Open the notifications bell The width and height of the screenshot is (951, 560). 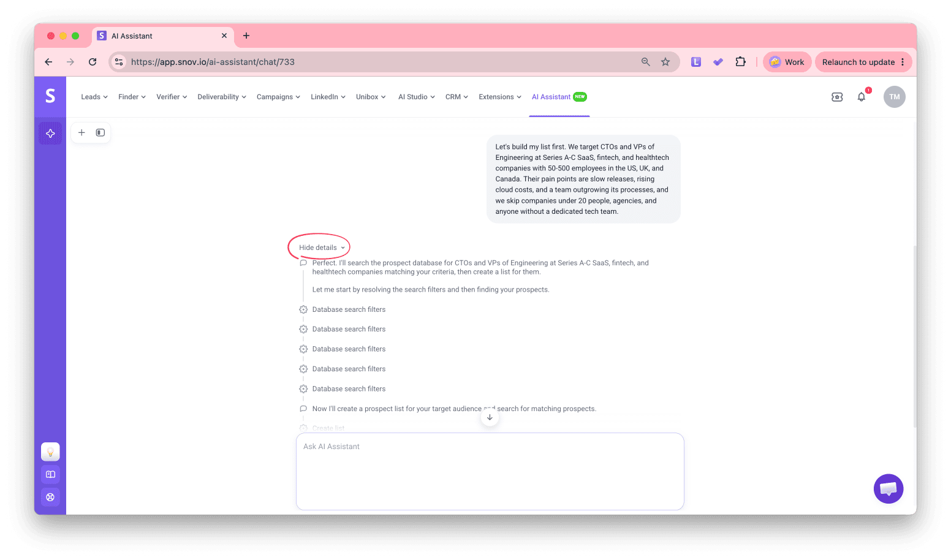[x=862, y=97]
